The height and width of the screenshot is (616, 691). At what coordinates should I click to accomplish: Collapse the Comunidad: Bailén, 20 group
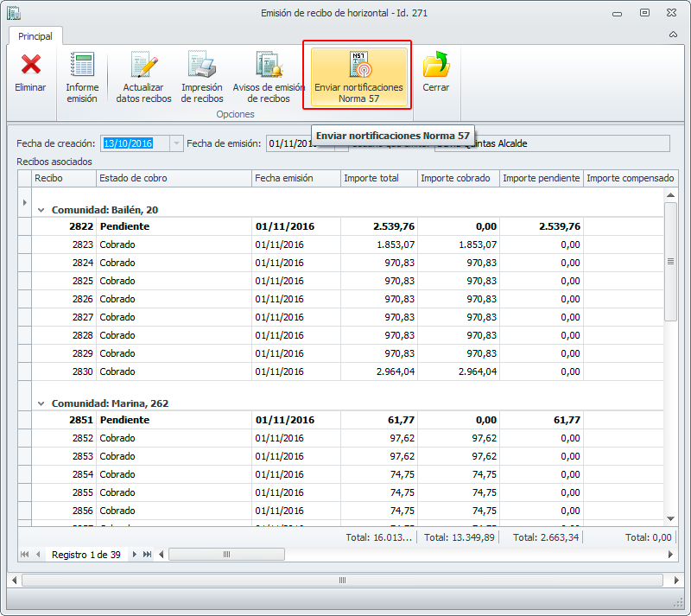[x=41, y=210]
